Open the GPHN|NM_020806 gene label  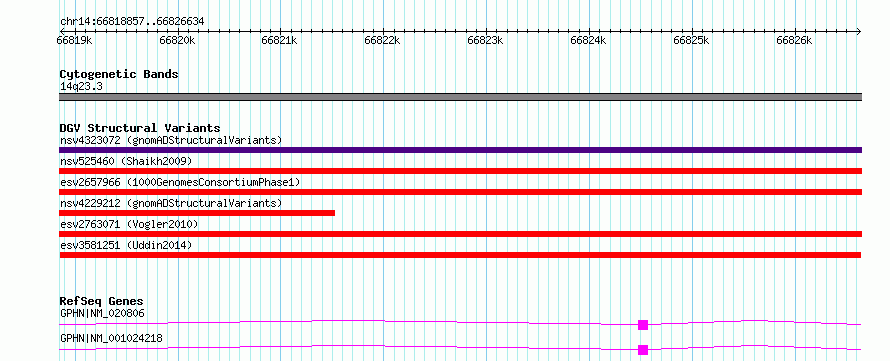102,313
